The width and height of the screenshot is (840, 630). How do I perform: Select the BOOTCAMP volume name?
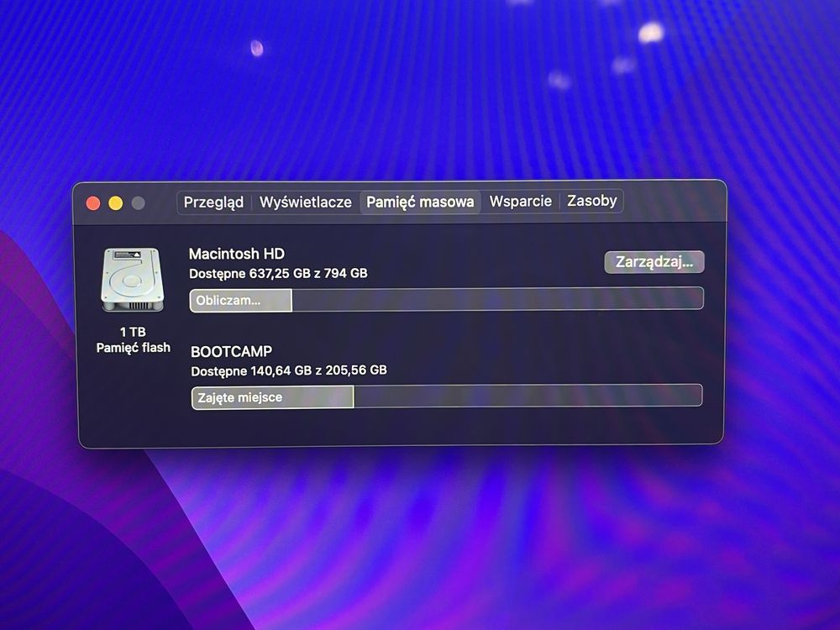point(232,351)
